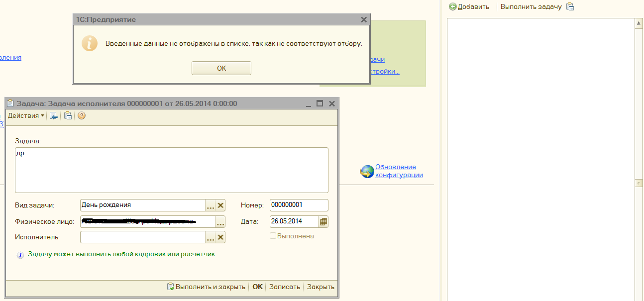644x301 pixels.
Task: Open selection for Вид задачи via ellipsis
Action: click(211, 205)
